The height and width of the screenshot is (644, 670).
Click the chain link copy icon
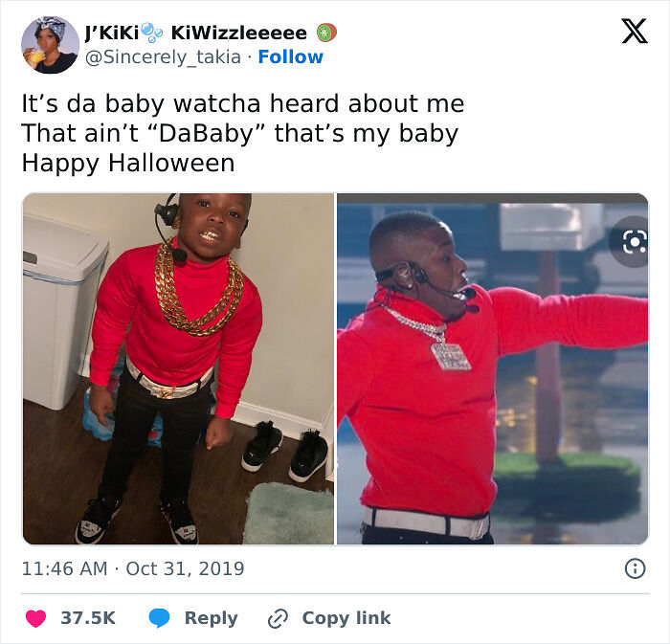coord(279,618)
